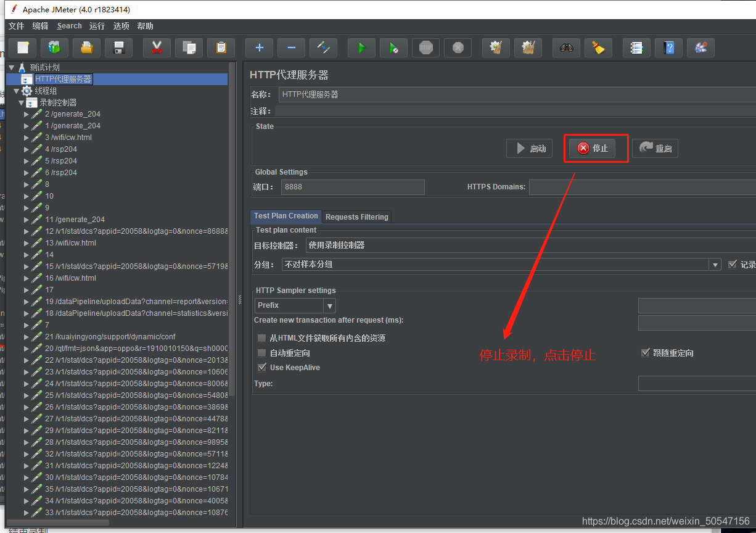The height and width of the screenshot is (533, 756).
Task: Click the field right of Prefix dropdown
Action: click(x=697, y=305)
